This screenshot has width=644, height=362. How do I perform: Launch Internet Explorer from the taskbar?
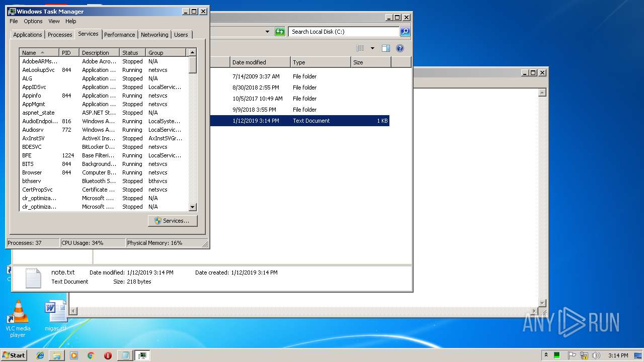pyautogui.click(x=40, y=355)
